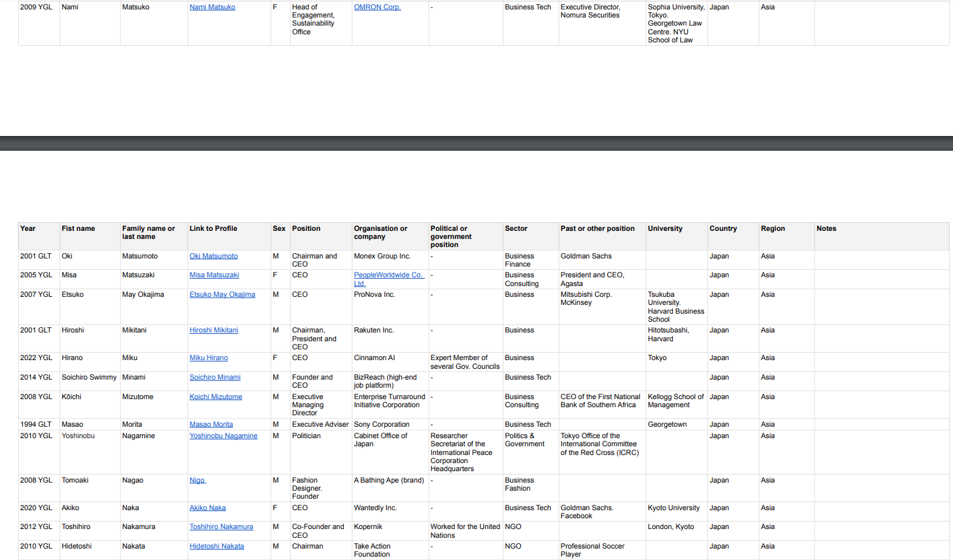This screenshot has height=560, width=953.
Task: Select the Soichiro Swimmy first name cell
Action: pyautogui.click(x=90, y=382)
